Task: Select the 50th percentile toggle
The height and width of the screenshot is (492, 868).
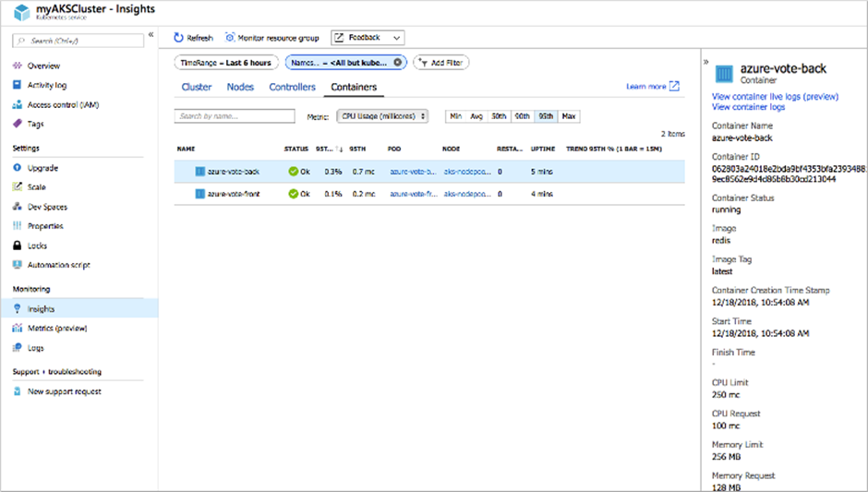Action: [499, 116]
